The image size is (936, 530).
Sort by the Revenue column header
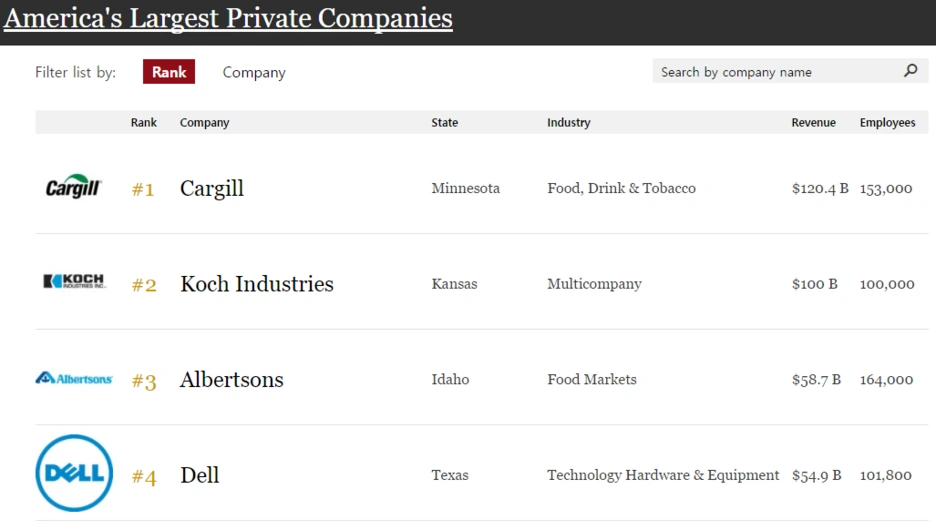tap(813, 123)
